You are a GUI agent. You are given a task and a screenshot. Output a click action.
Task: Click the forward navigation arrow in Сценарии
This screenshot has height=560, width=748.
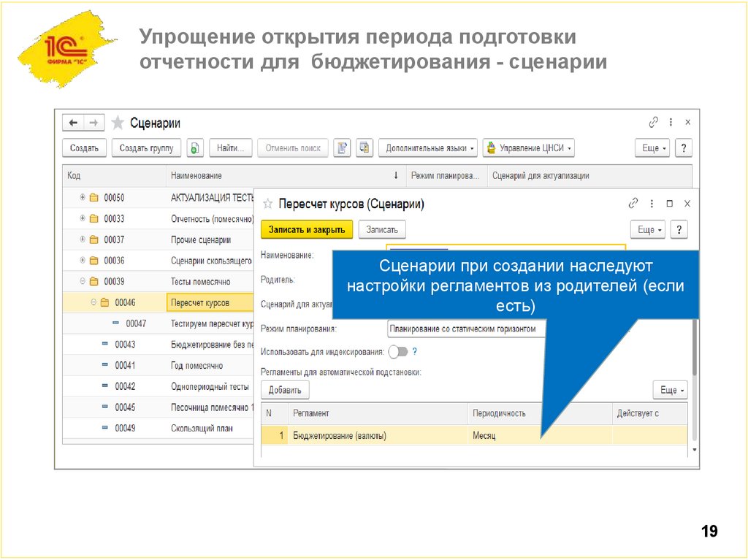click(x=94, y=123)
